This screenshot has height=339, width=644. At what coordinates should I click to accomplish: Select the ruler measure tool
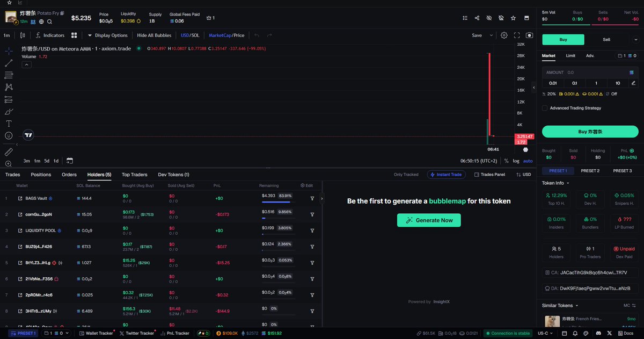(9, 152)
